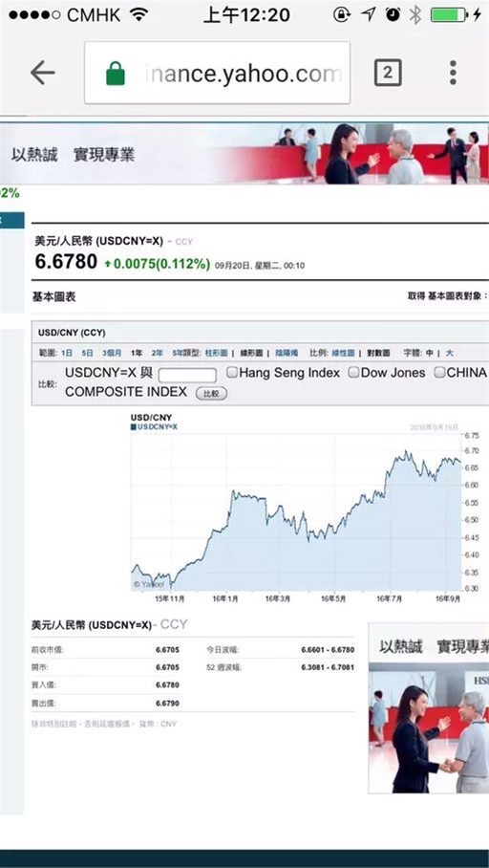Select the 2年 chart range
The width and height of the screenshot is (489, 868).
pyautogui.click(x=157, y=353)
